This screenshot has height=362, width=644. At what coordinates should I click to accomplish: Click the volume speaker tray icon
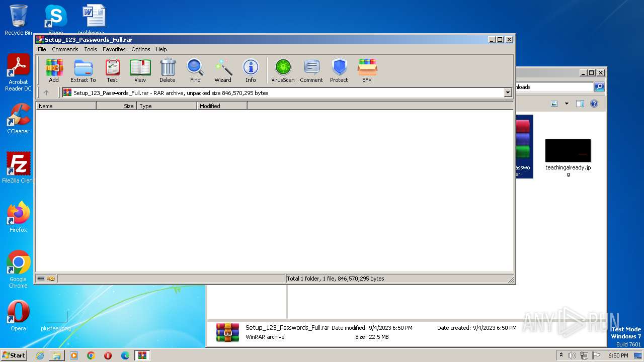pyautogui.click(x=572, y=355)
